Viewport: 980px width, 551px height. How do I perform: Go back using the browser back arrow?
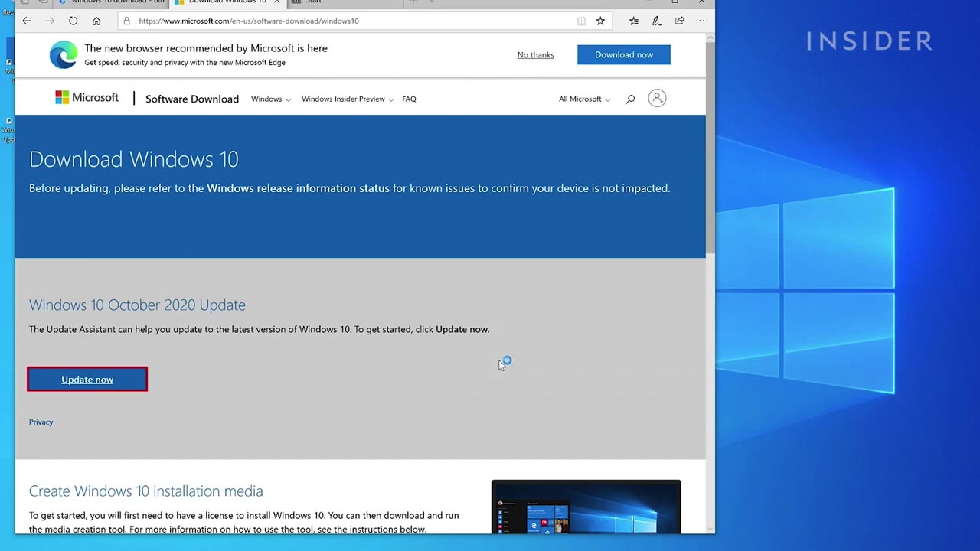[27, 21]
